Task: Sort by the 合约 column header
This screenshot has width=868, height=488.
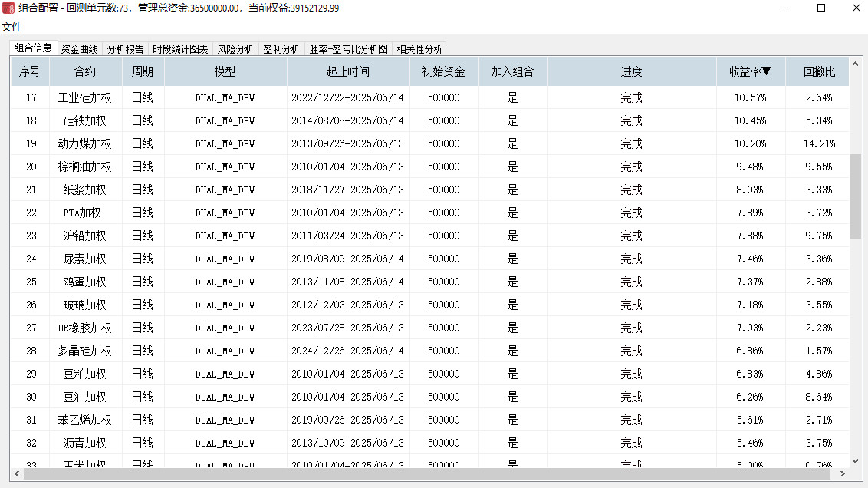Action: [85, 72]
